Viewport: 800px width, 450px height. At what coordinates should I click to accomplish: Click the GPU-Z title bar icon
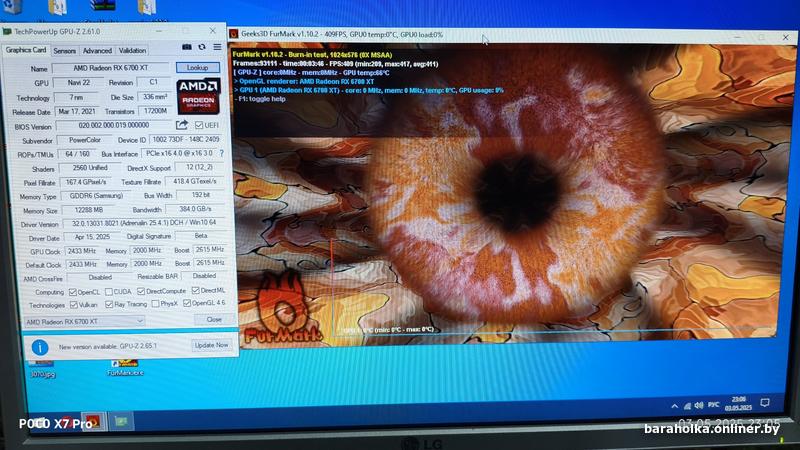coord(7,32)
